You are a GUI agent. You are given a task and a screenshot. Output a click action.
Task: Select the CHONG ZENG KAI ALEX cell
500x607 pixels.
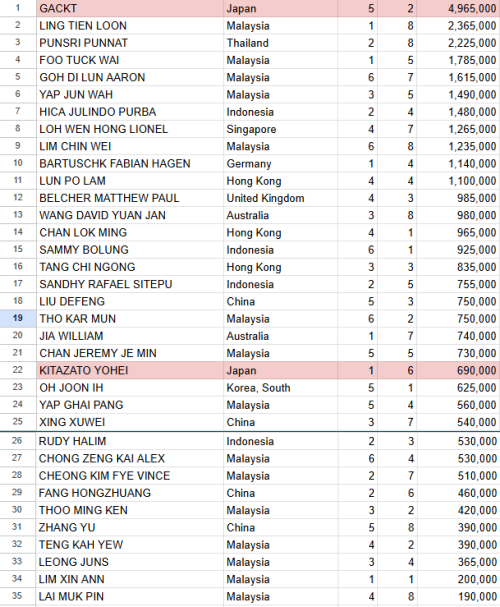click(130, 458)
